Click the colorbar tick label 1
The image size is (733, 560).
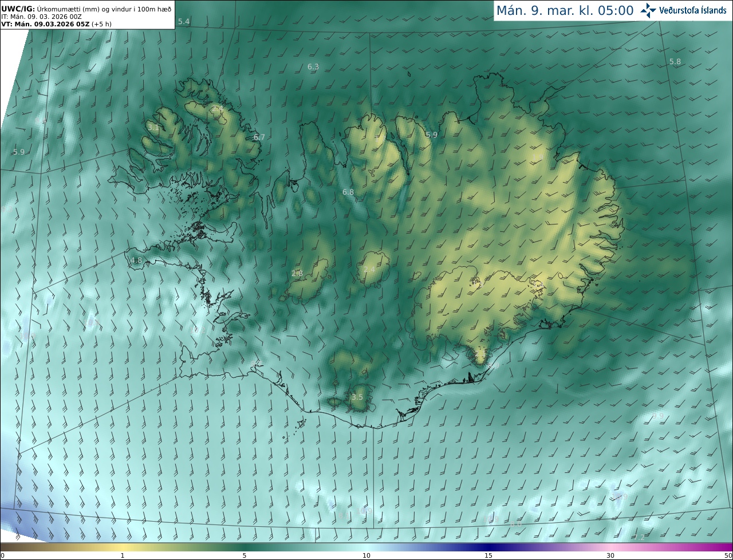click(123, 555)
